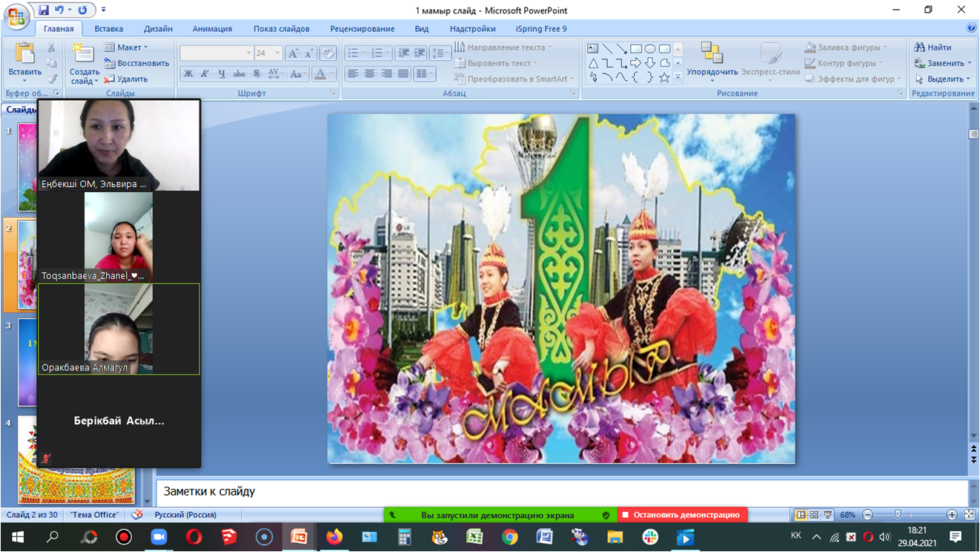The width and height of the screenshot is (980, 552).
Task: Switch to slide sorter view
Action: point(814,515)
